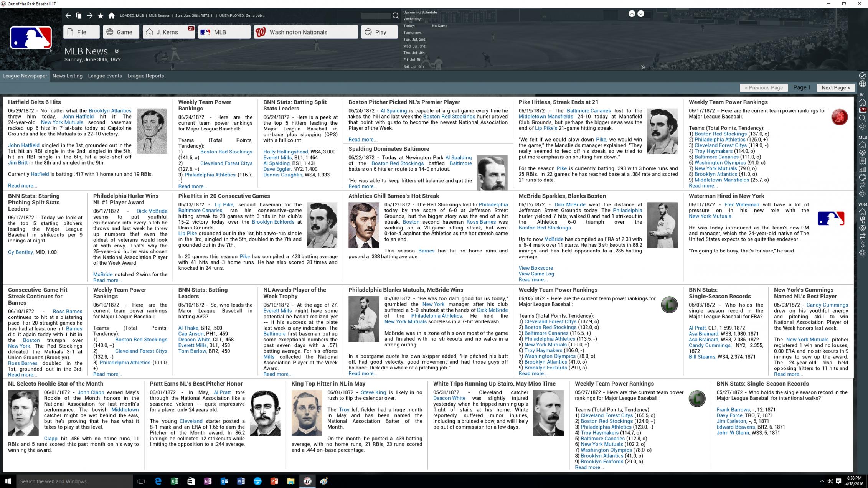This screenshot has height=488, width=868.
Task: Click the top search input field
Action: click(x=375, y=16)
